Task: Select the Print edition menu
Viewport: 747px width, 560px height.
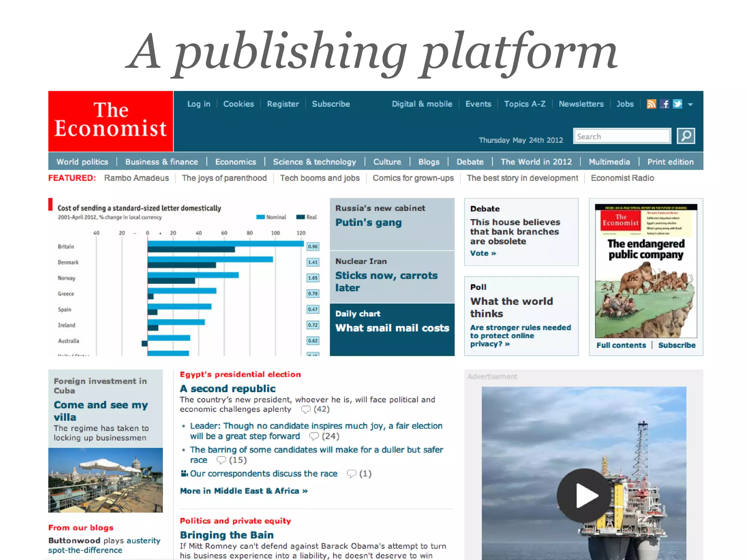Action: 670,162
